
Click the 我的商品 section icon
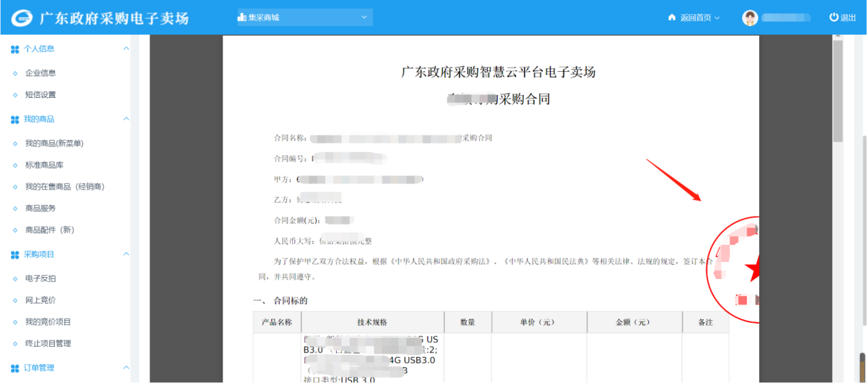click(x=15, y=120)
